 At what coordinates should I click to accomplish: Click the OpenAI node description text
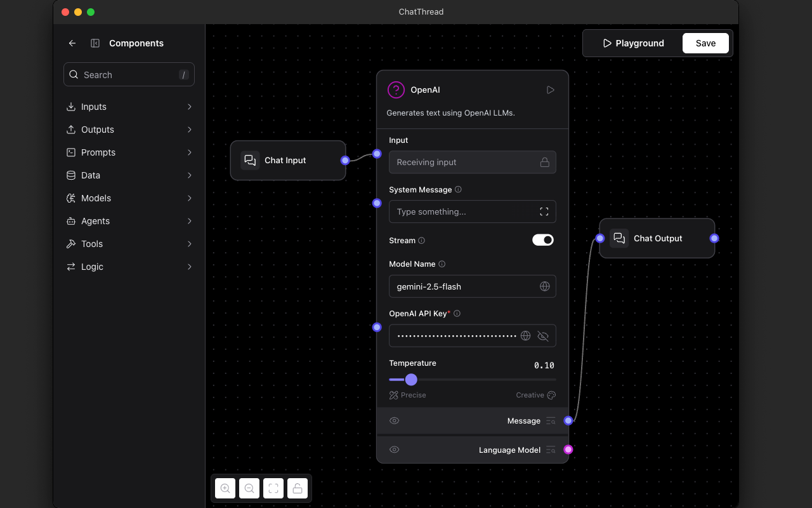(450, 113)
